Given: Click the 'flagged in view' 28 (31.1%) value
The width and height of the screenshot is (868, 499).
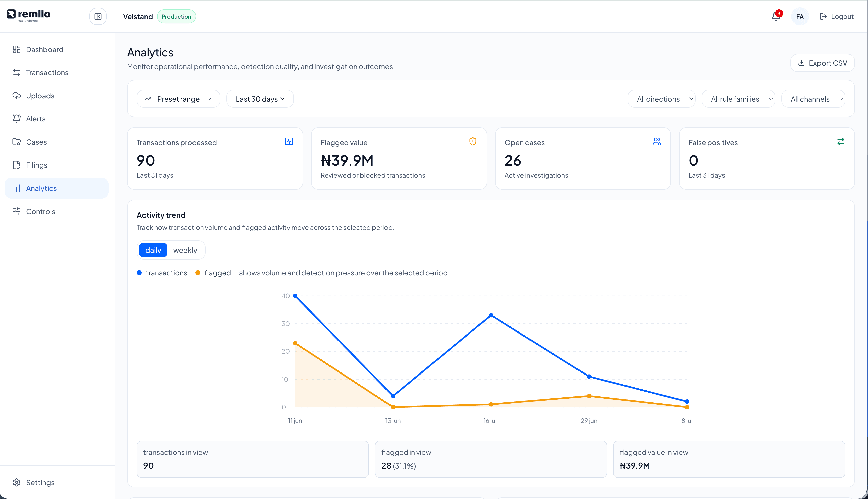Looking at the screenshot, I should tap(399, 465).
